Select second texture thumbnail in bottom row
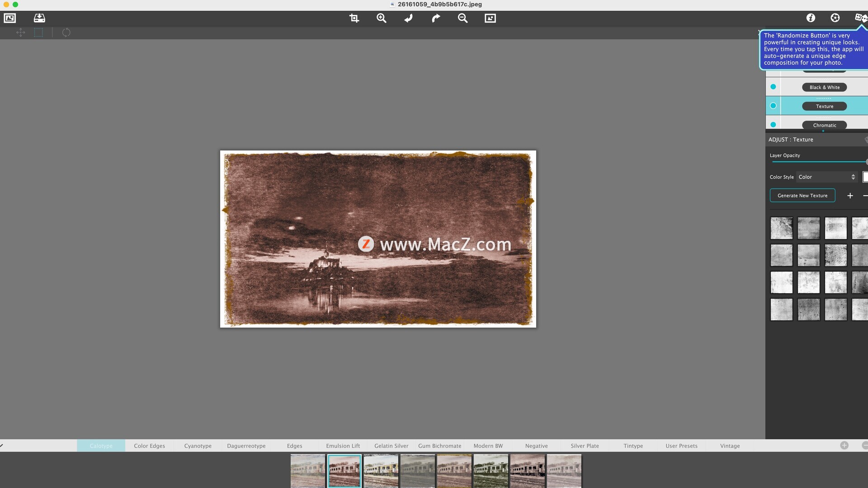868x488 pixels. click(808, 310)
